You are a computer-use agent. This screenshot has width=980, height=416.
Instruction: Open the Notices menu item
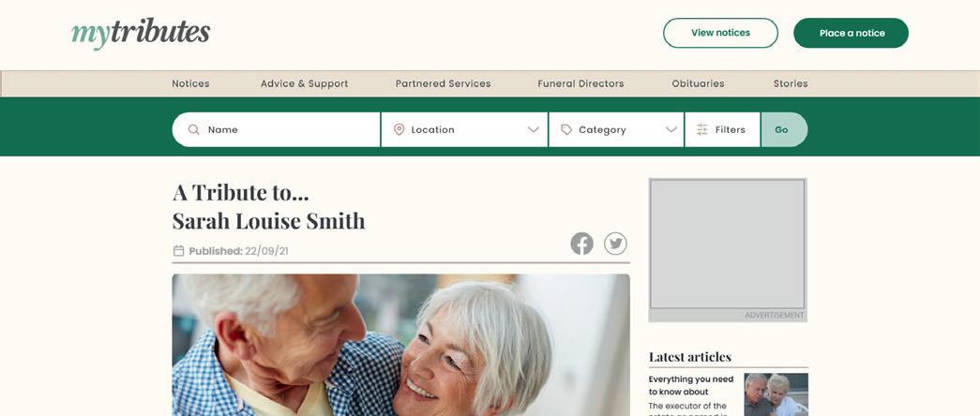[x=190, y=83]
